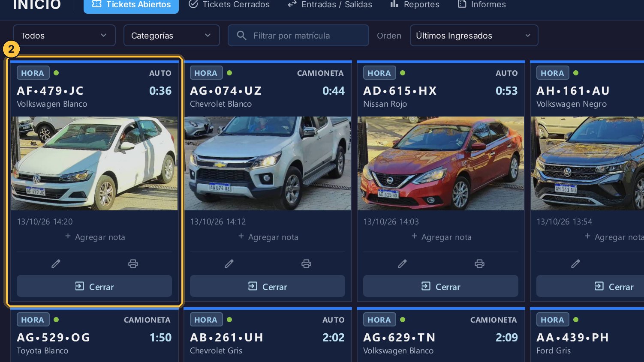Open the Informes tab
Viewport: 644px width, 362px height.
[x=481, y=5]
